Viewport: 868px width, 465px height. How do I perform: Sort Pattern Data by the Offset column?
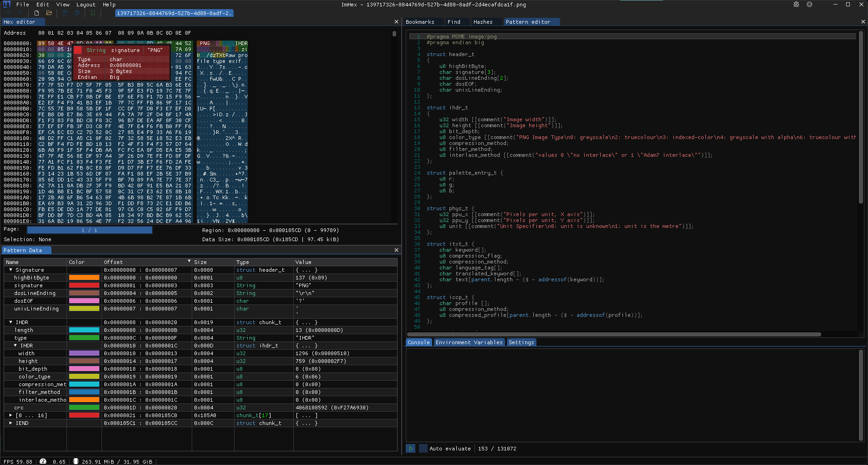(x=113, y=262)
